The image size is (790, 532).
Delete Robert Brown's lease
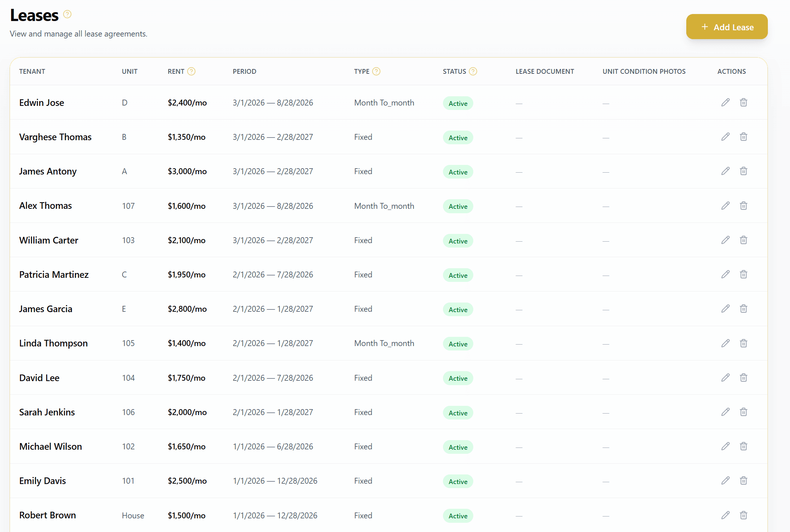[743, 515]
